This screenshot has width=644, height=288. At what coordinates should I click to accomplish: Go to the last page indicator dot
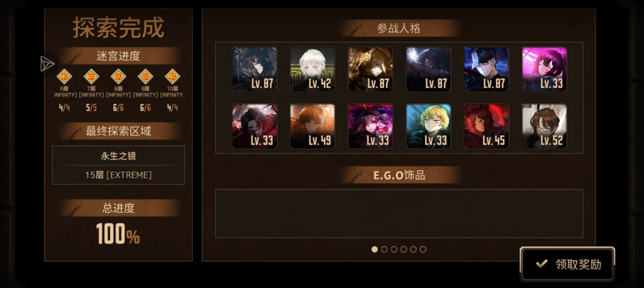(x=423, y=249)
